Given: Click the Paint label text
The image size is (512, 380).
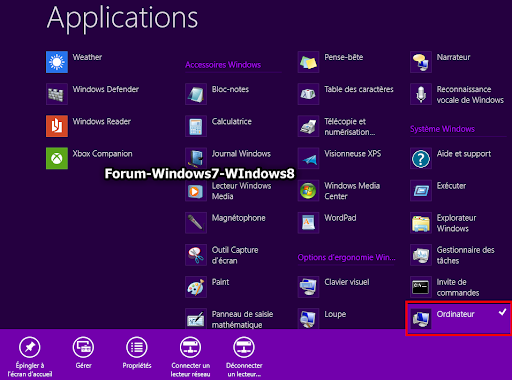Looking at the screenshot, I should (220, 282).
